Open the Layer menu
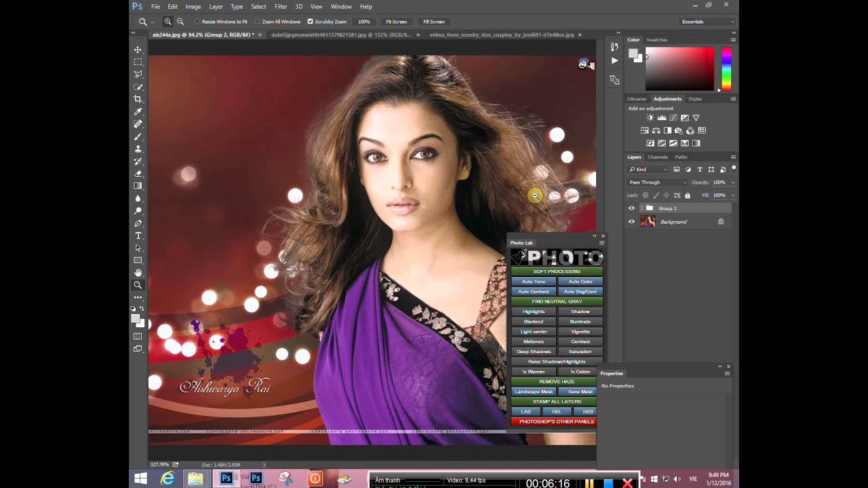Image resolution: width=868 pixels, height=488 pixels. point(216,6)
